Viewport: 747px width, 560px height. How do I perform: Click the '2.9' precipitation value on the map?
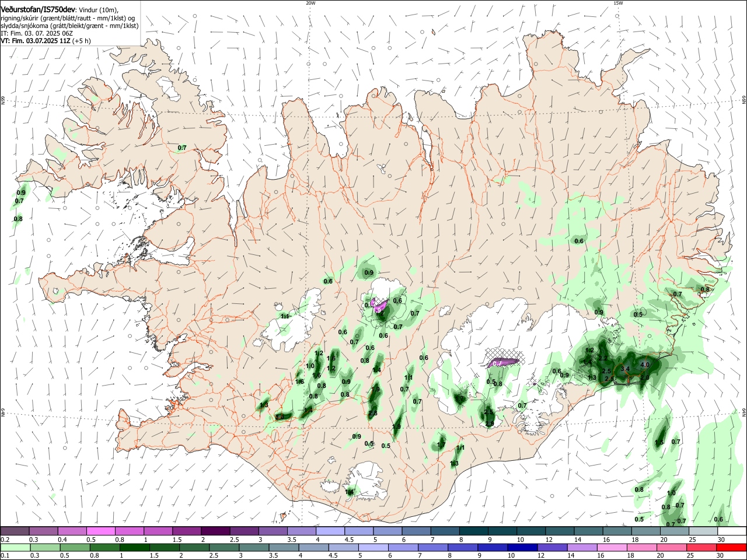tap(490, 423)
